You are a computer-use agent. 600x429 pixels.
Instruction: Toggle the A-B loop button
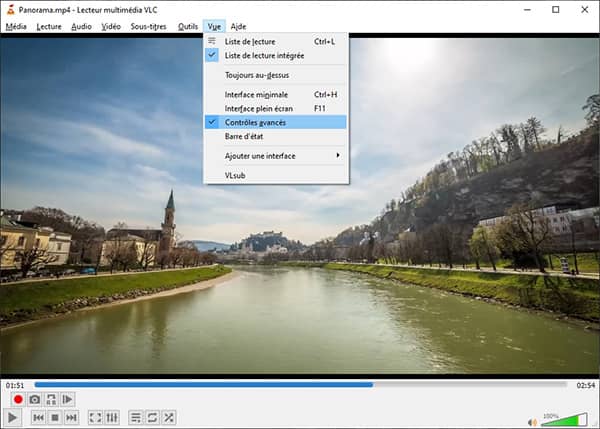(51, 400)
